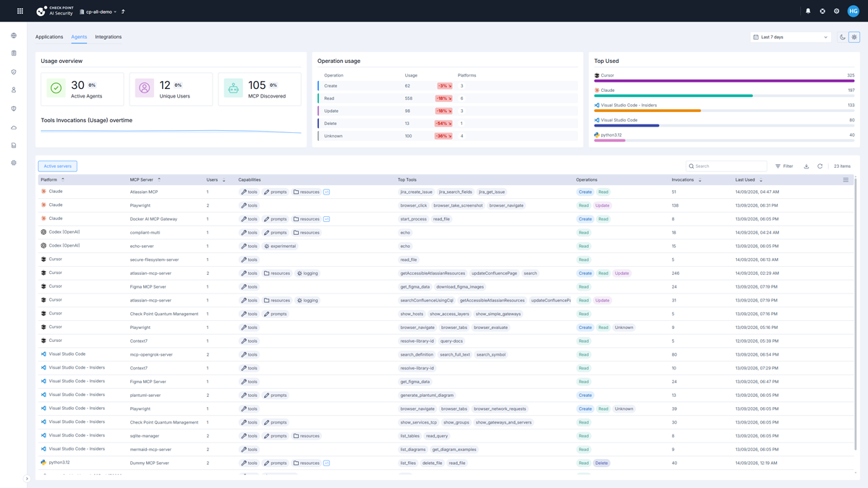Click the Claude teal usage bar

tap(673, 95)
